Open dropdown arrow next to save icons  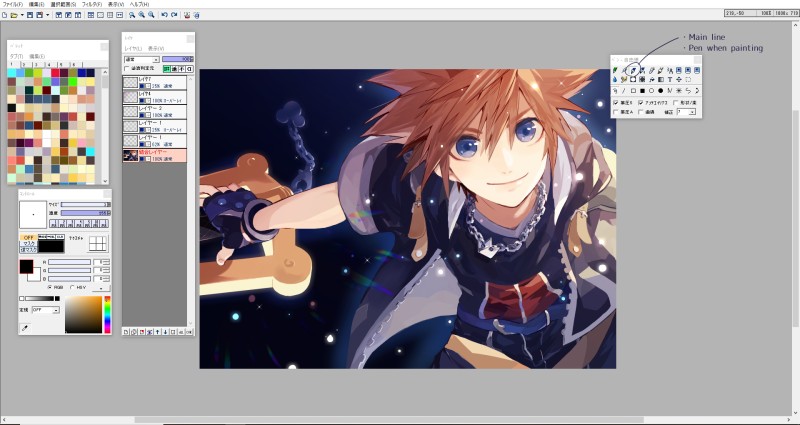coord(47,15)
